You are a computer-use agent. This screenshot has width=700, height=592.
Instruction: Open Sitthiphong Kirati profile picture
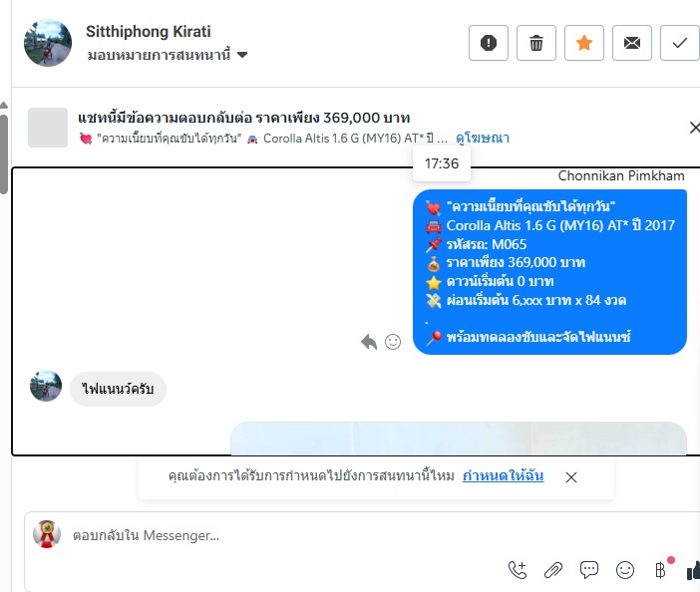(48, 43)
